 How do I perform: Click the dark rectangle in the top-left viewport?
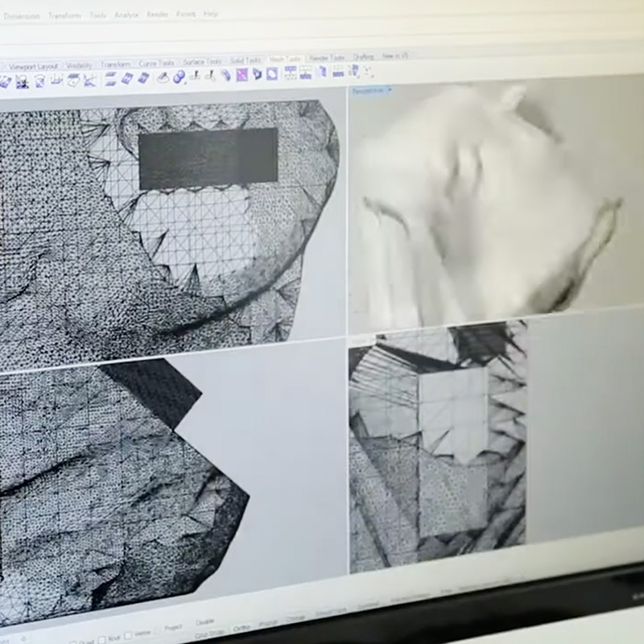pyautogui.click(x=208, y=159)
